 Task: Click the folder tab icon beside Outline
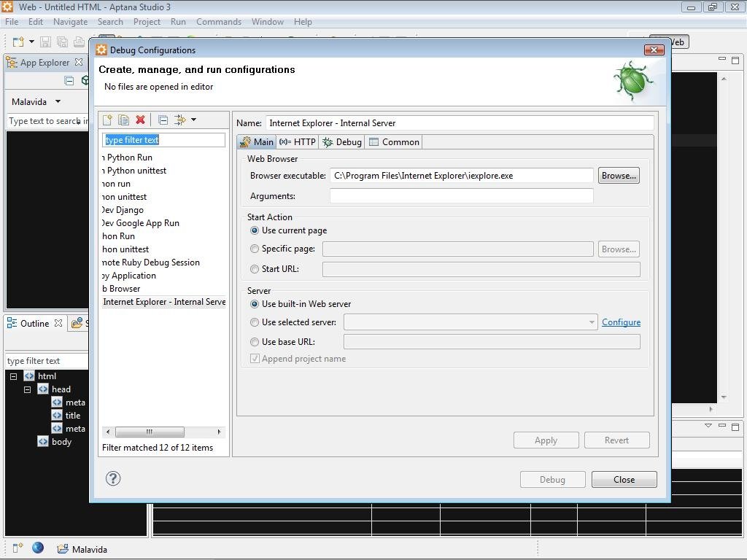coord(77,323)
